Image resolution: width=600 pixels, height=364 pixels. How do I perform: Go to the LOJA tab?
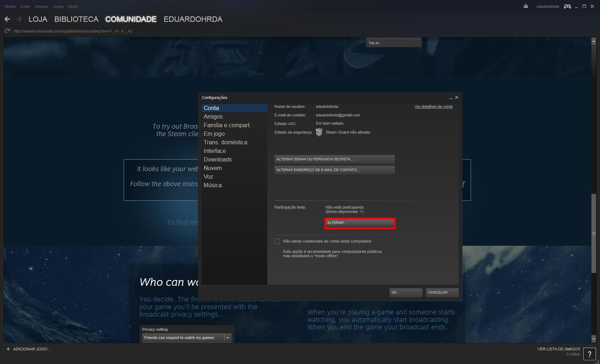point(38,19)
